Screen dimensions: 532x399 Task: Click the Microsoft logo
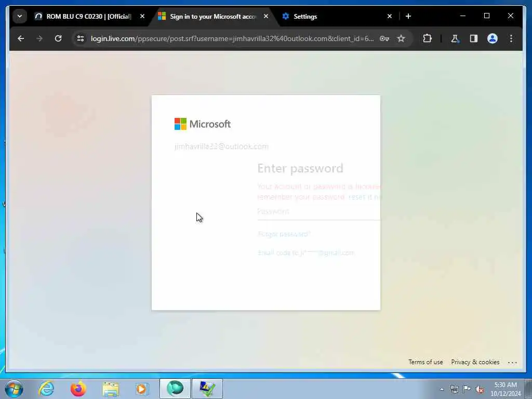[x=203, y=124]
